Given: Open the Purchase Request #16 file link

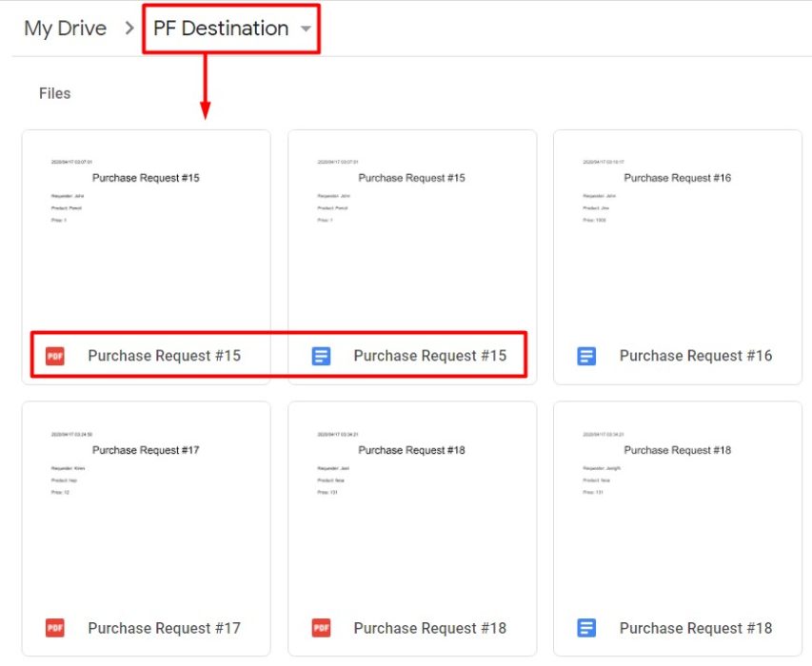Looking at the screenshot, I should (x=696, y=355).
